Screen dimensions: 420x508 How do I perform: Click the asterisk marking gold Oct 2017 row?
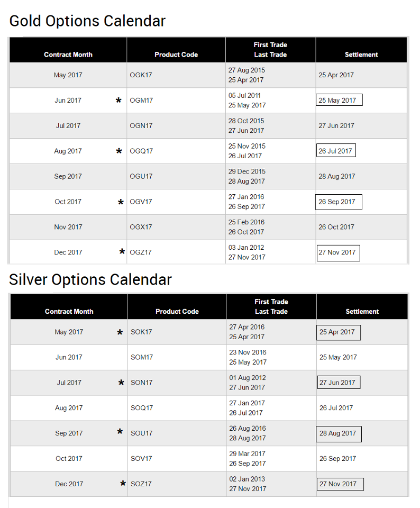121,203
